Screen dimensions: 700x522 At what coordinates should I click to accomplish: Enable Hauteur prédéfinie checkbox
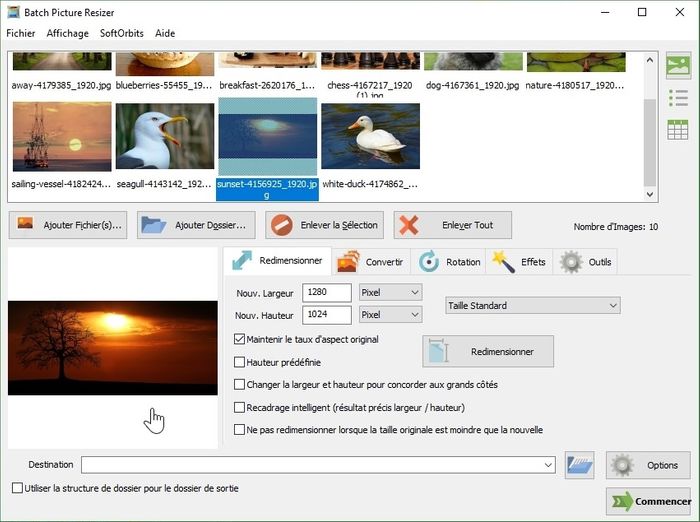[x=239, y=362]
